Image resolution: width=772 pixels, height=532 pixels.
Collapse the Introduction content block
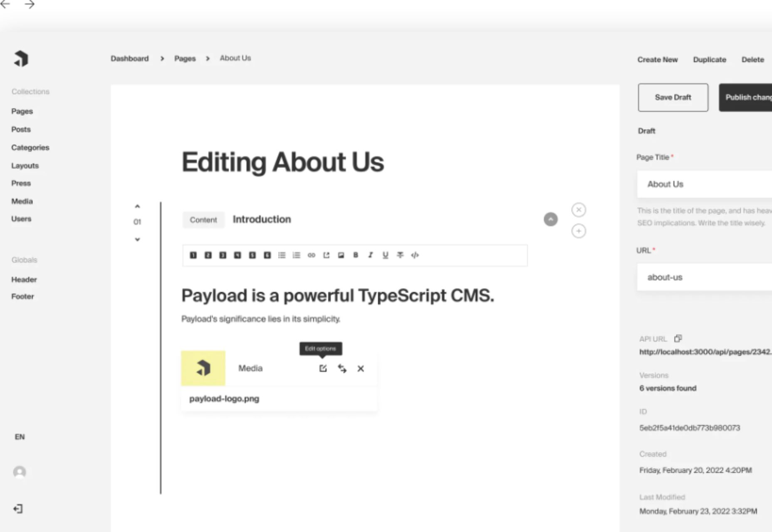click(551, 219)
